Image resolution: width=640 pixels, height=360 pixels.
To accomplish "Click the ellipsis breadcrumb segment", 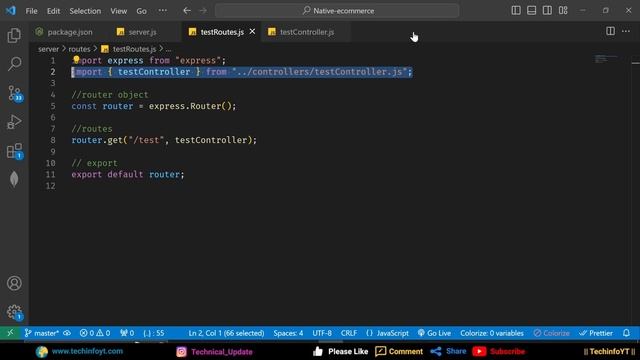I will point(168,49).
